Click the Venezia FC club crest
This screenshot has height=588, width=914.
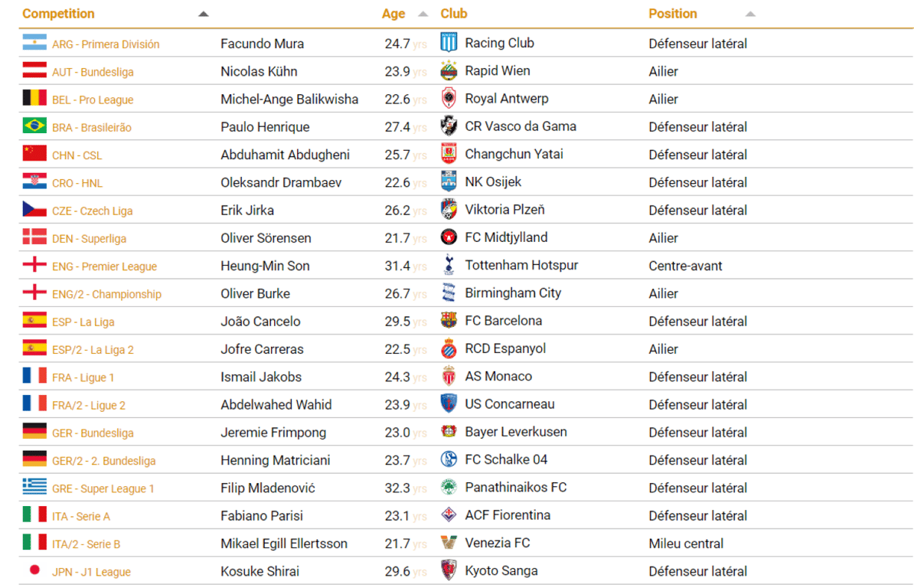pos(449,543)
